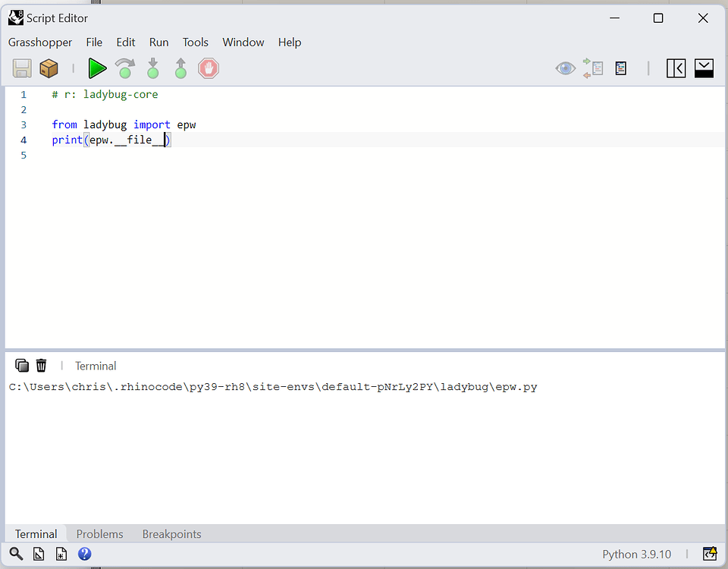Save the current script

(x=21, y=68)
